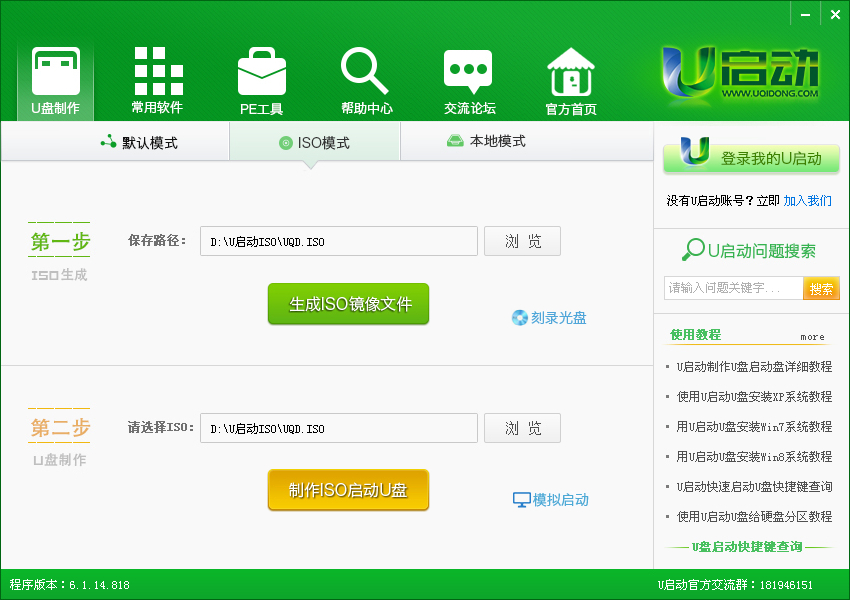Open the 模拟启动 link
The height and width of the screenshot is (600, 850).
pos(561,500)
